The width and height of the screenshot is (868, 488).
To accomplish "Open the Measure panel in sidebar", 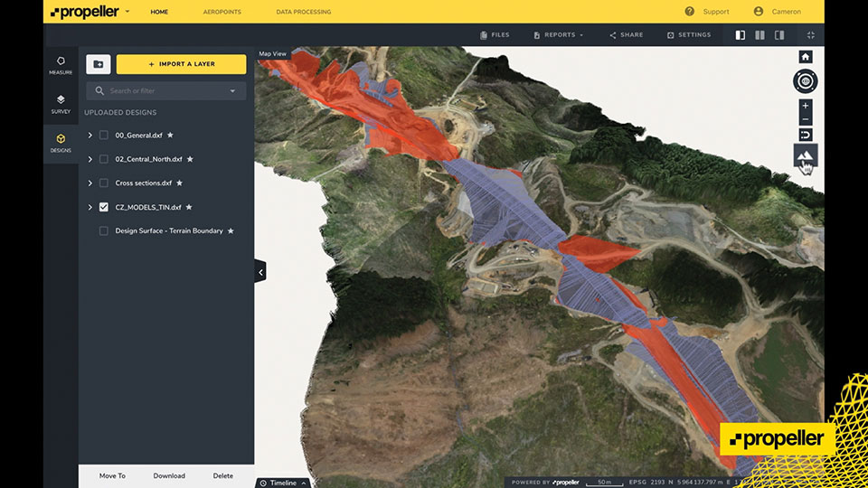I will 61,65.
